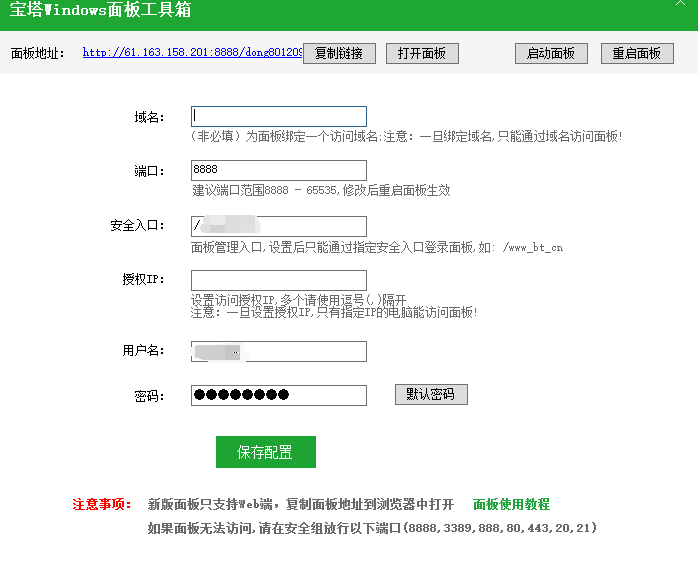Click the 用户名 field label
This screenshot has height=572, width=698.
pyautogui.click(x=143, y=351)
